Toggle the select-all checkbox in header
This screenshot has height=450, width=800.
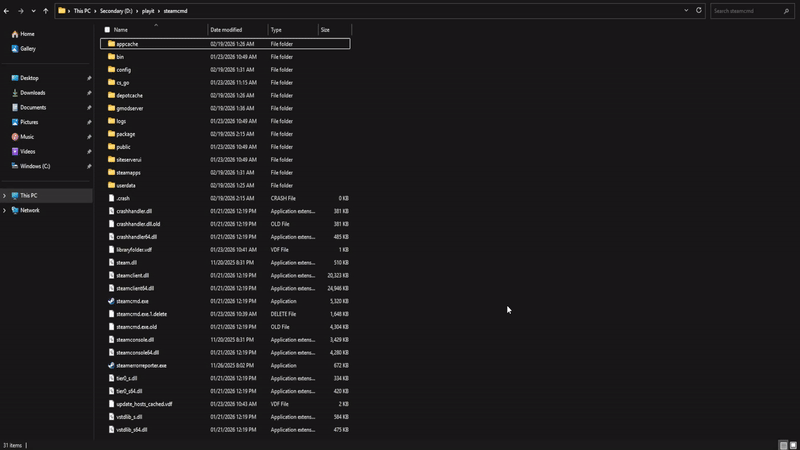pos(107,30)
